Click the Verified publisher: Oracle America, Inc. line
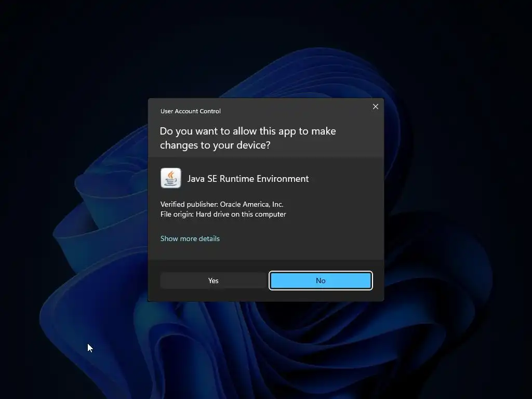The image size is (532, 399). click(x=222, y=204)
